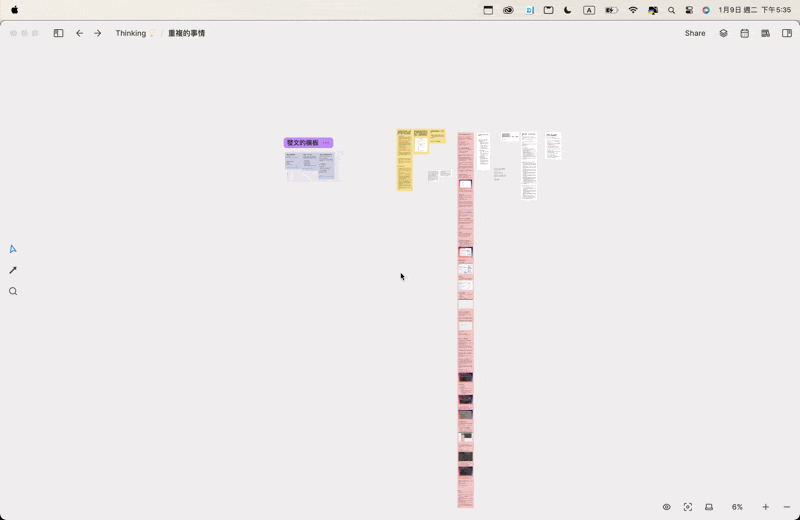Viewport: 800px width, 520px height.
Task: Open the search tool in left toolbar
Action: (x=13, y=292)
